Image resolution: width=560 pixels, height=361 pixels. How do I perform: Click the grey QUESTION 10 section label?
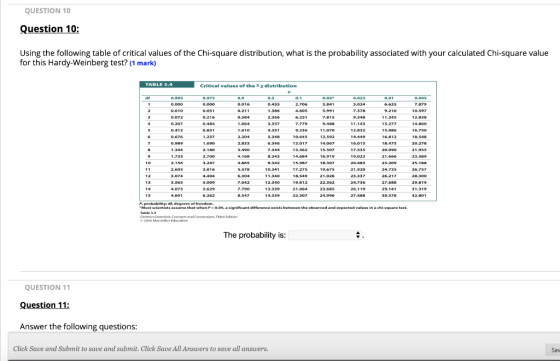pos(48,11)
